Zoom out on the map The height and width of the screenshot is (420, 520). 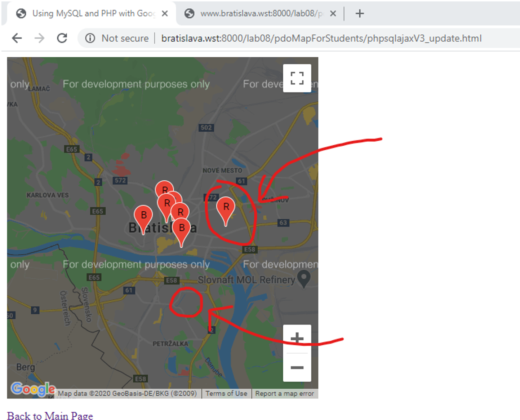[297, 367]
